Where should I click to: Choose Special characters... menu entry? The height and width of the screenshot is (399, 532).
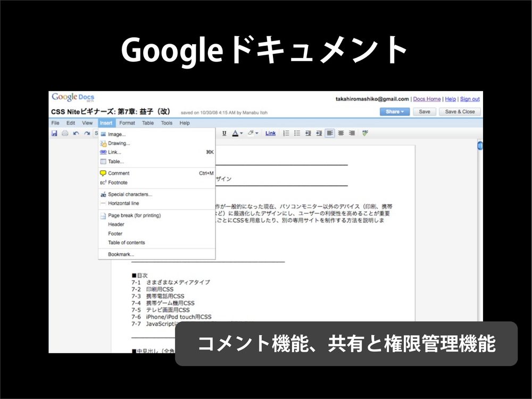click(157, 194)
